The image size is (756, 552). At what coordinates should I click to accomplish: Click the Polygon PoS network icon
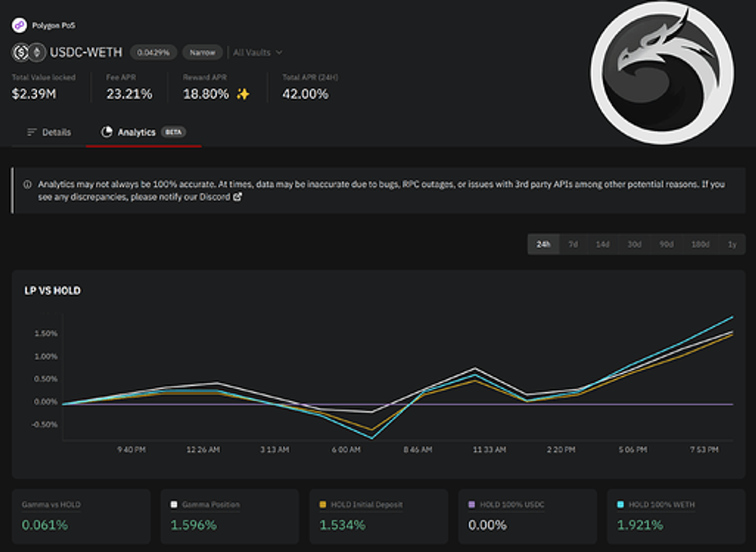pyautogui.click(x=19, y=25)
